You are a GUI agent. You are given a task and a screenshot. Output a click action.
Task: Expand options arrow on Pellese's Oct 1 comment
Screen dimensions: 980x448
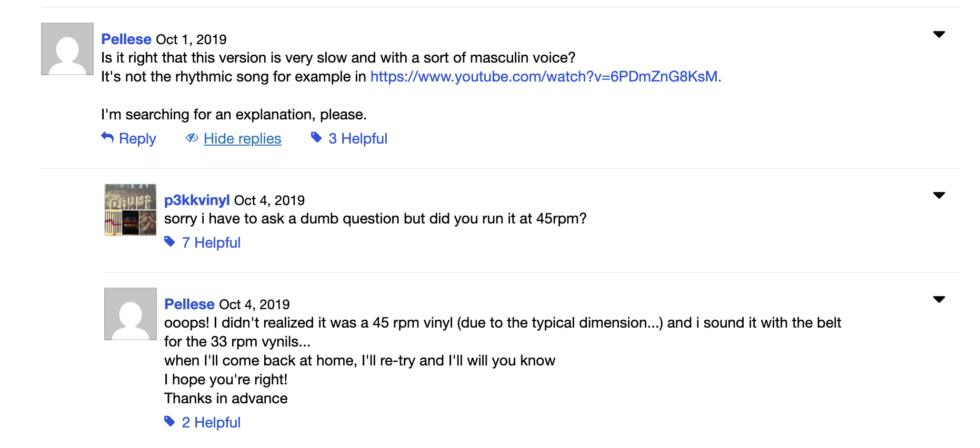pyautogui.click(x=939, y=35)
